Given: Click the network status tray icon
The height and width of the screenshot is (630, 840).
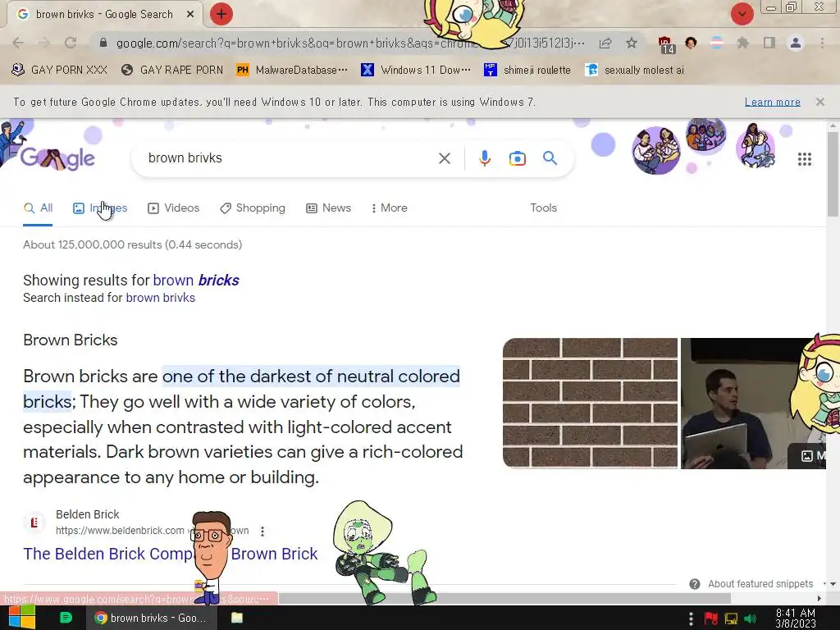Looking at the screenshot, I should point(731,619).
